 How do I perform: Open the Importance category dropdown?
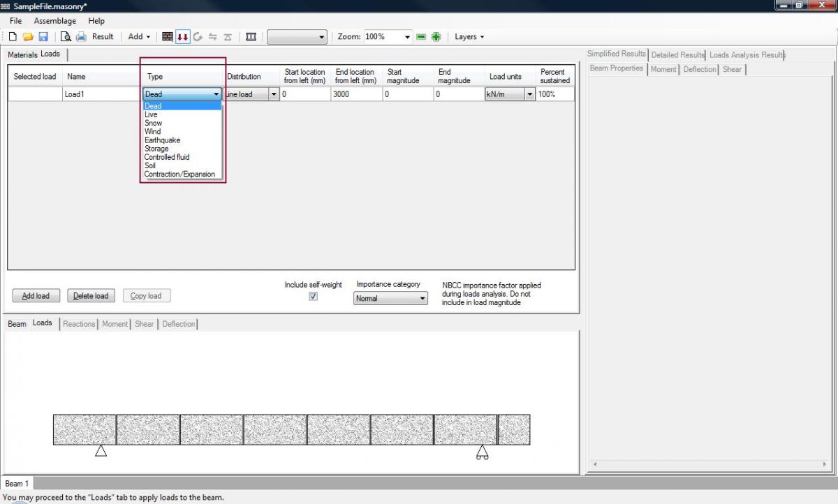pos(422,298)
